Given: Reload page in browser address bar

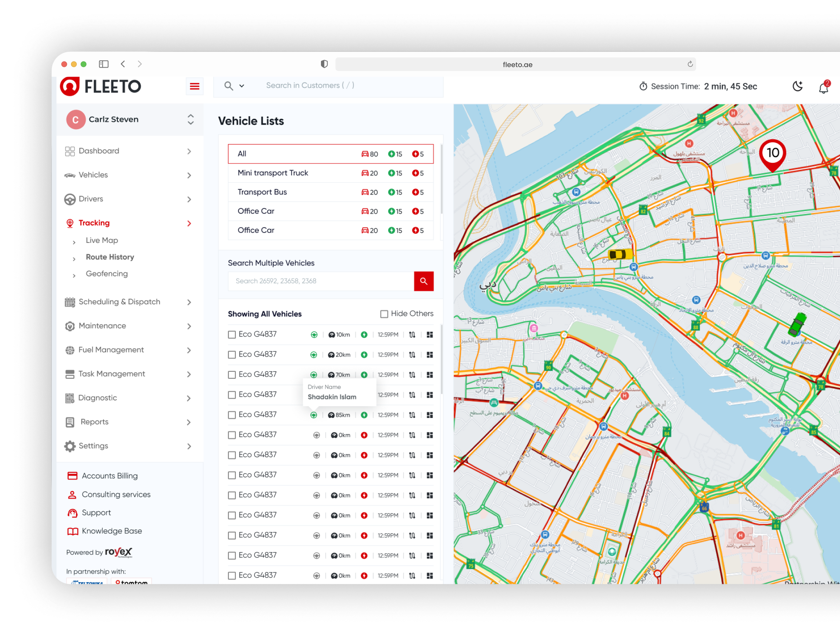Looking at the screenshot, I should pos(690,64).
